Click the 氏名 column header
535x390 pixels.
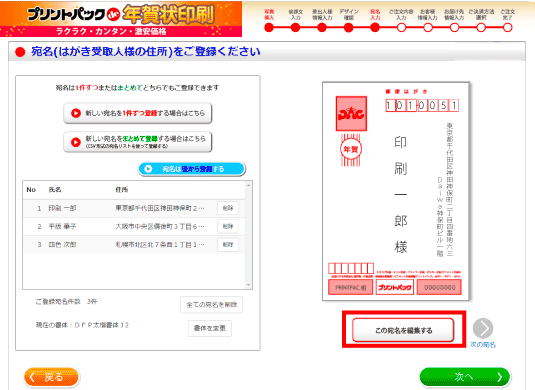[x=55, y=189]
